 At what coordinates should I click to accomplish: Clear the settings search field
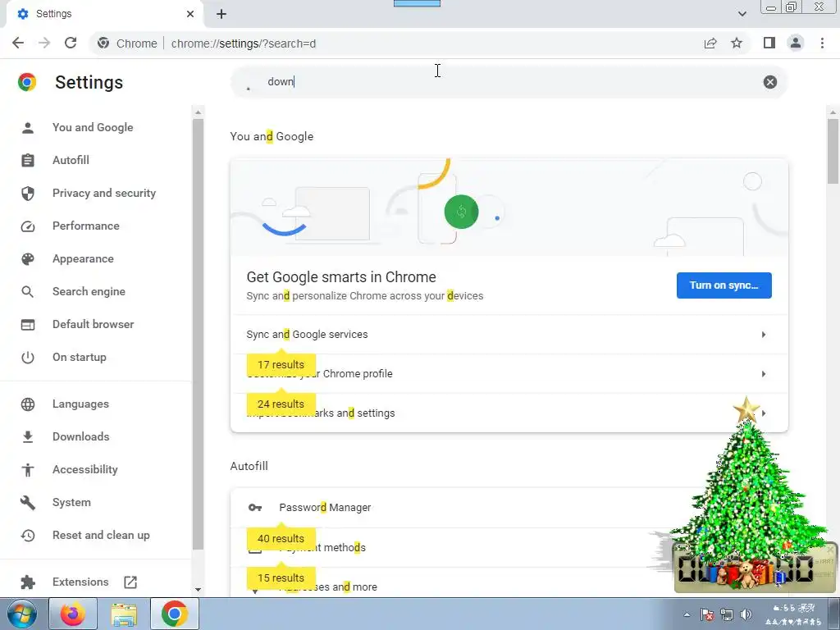[769, 82]
